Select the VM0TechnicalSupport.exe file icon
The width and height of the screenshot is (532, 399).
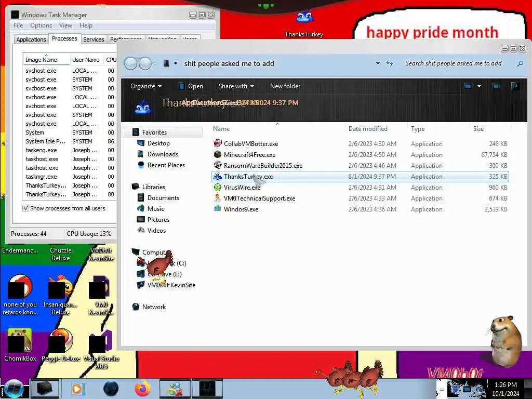coord(218,198)
